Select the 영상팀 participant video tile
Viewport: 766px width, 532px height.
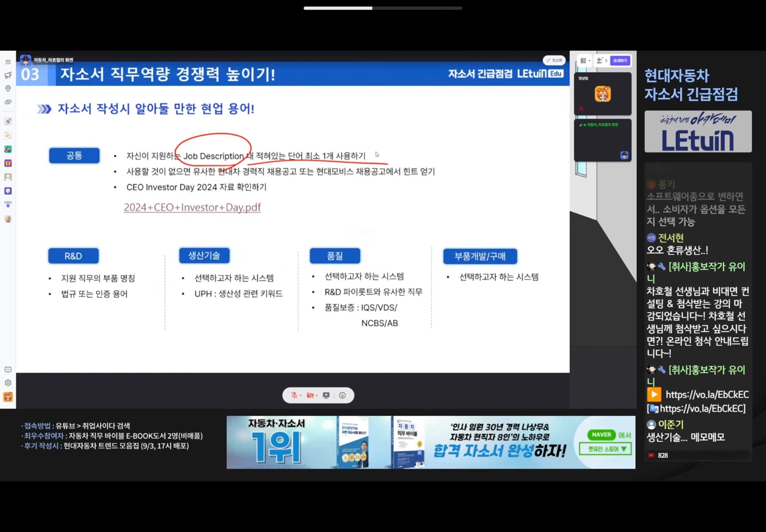(602, 94)
